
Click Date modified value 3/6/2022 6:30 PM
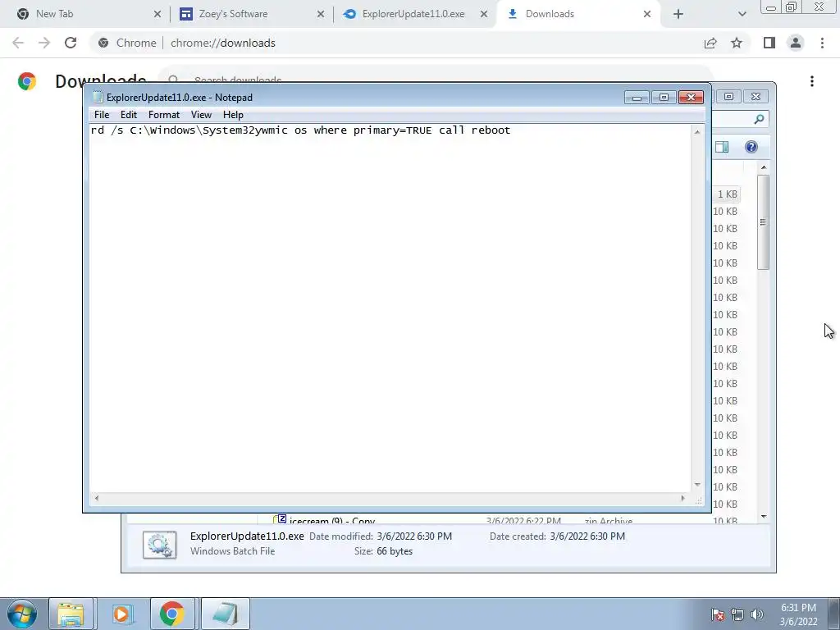tap(414, 536)
